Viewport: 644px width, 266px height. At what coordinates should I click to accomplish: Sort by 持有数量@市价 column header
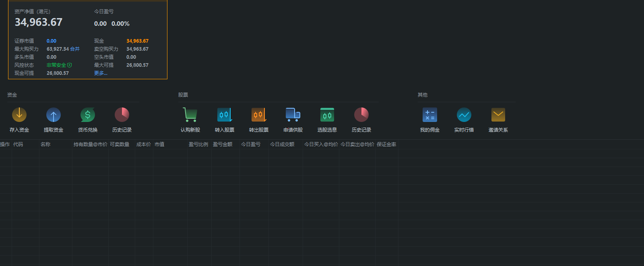click(x=91, y=144)
